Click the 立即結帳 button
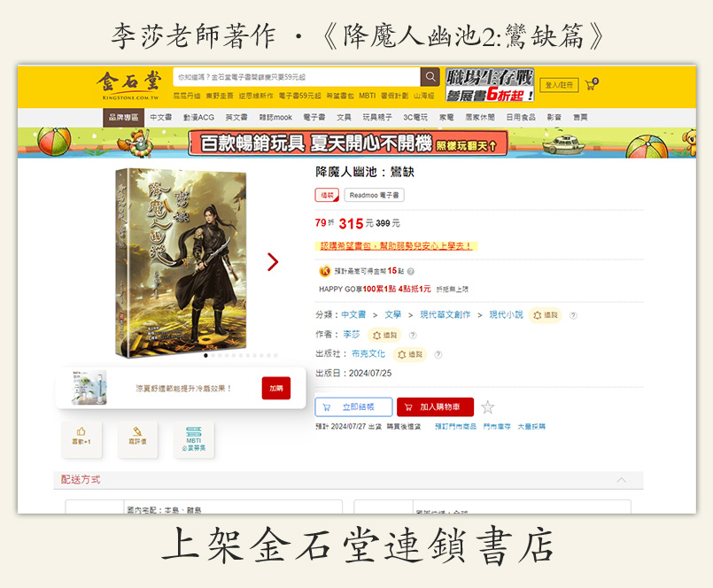The height and width of the screenshot is (588, 713). point(353,407)
